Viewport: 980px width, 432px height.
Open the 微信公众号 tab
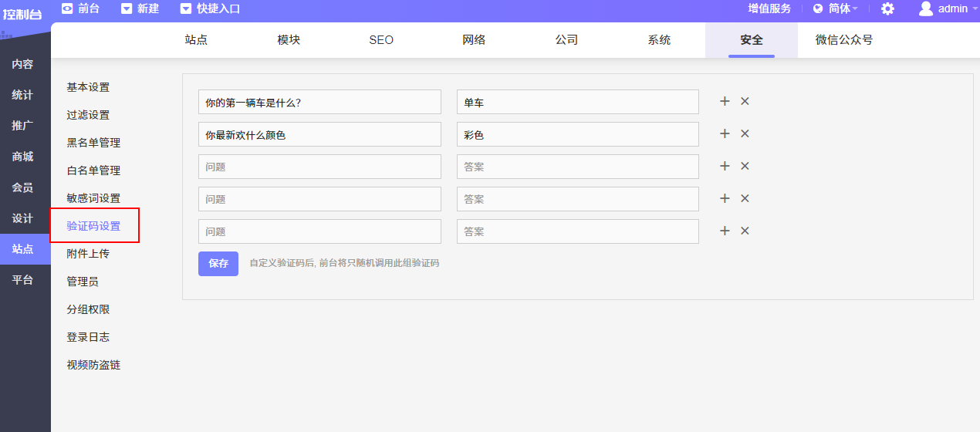844,40
